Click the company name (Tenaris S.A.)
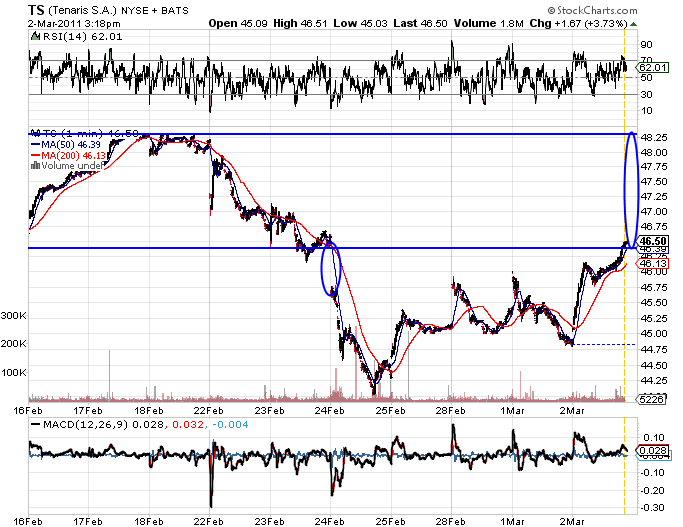The image size is (683, 527). pyautogui.click(x=82, y=10)
